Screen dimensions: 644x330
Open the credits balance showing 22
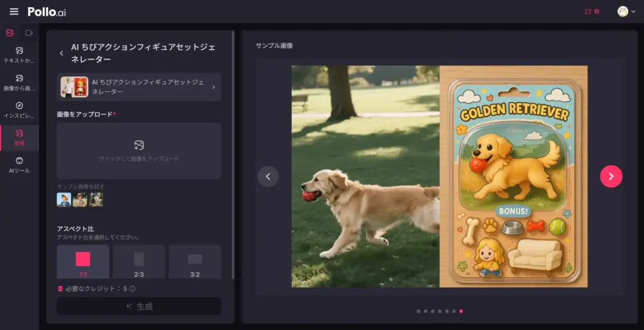[591, 11]
